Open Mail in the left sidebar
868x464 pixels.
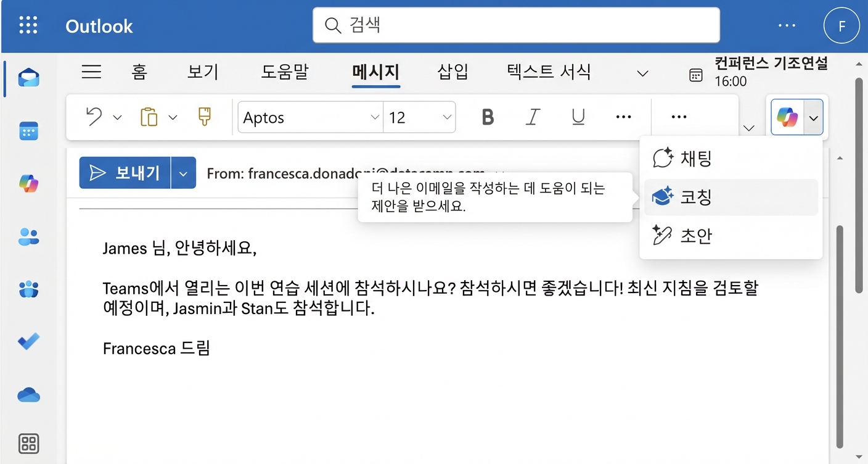tap(28, 78)
